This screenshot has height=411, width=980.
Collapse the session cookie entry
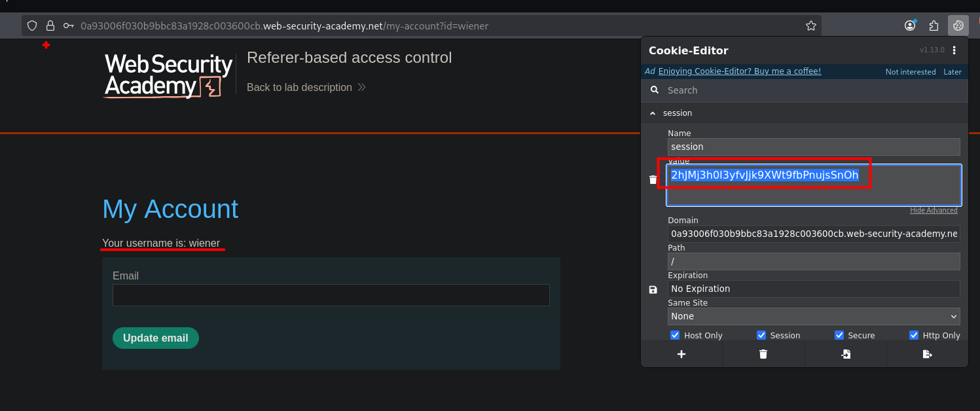pyautogui.click(x=652, y=113)
